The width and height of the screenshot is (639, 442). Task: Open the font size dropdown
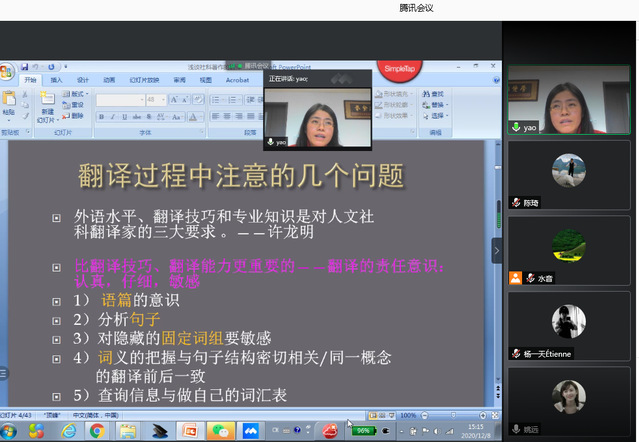[x=166, y=101]
